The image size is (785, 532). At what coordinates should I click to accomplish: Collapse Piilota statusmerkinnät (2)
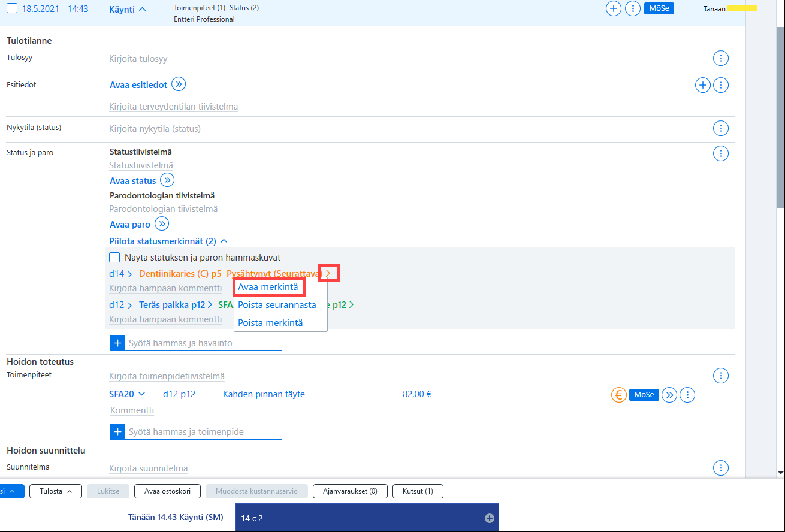click(x=168, y=241)
